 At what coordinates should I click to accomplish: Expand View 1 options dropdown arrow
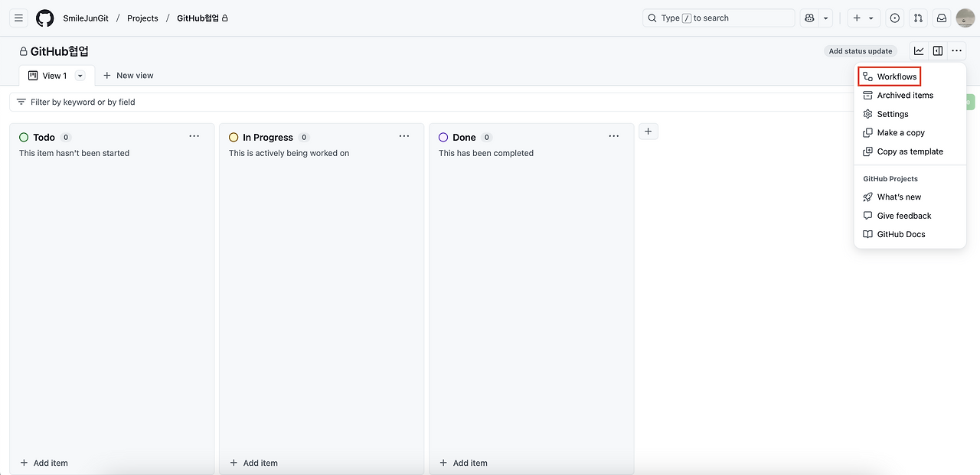80,76
